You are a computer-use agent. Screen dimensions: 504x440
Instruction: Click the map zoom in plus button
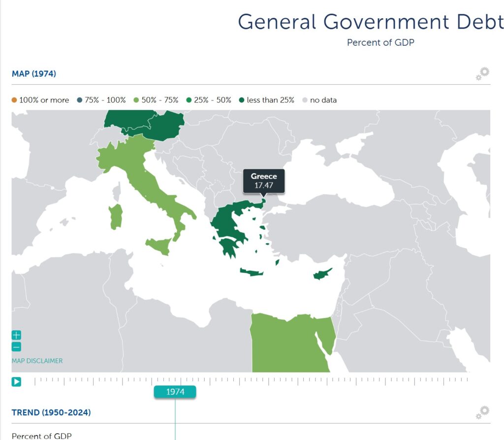(x=16, y=335)
